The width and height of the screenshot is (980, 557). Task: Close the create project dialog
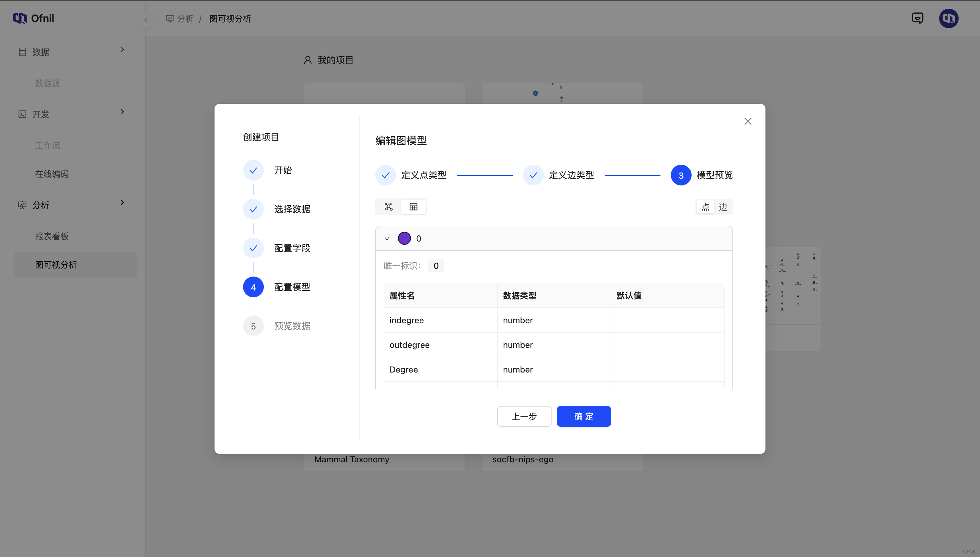(748, 121)
